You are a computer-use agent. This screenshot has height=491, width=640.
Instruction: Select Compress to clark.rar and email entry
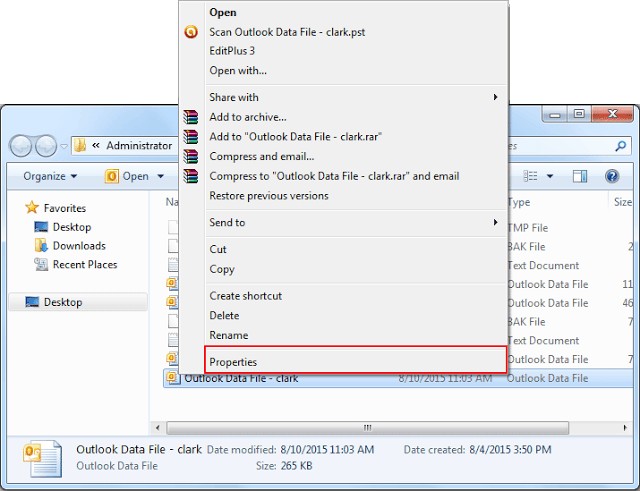334,176
